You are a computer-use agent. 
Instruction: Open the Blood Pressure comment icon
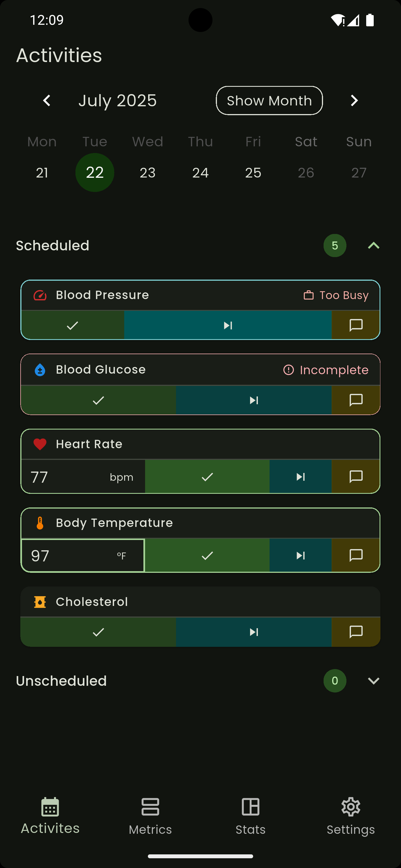click(356, 325)
